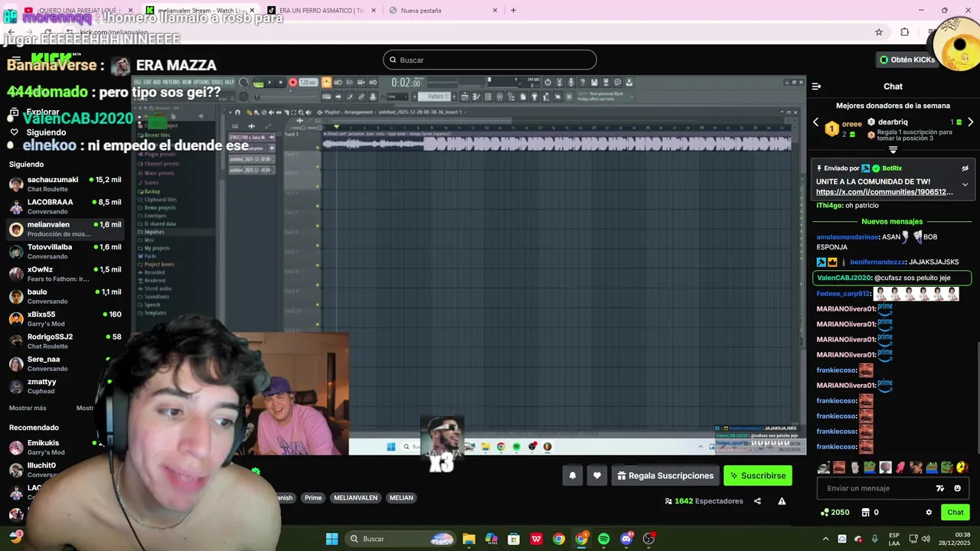Open the ESP LAA language switcher
The height and width of the screenshot is (551, 980).
tap(894, 539)
